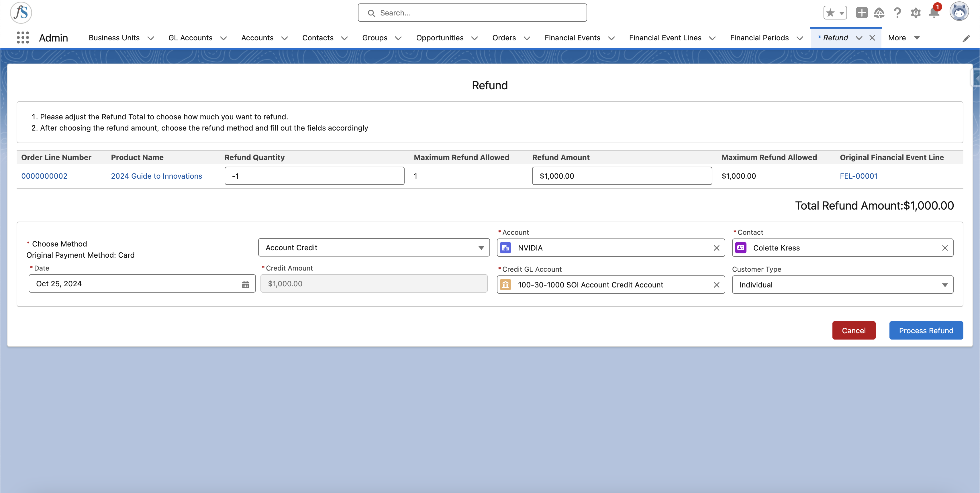Click the Favorites star icon
980x493 pixels.
830,13
